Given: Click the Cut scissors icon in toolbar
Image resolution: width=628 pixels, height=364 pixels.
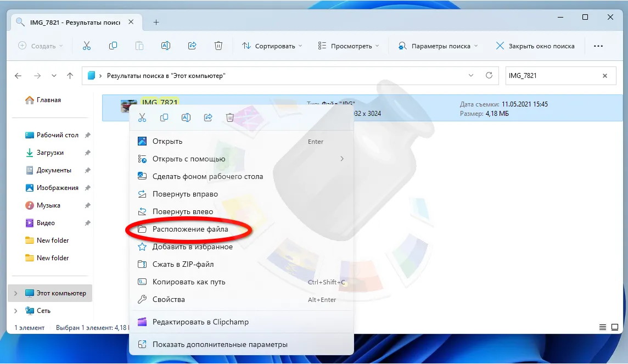Looking at the screenshot, I should tap(86, 46).
